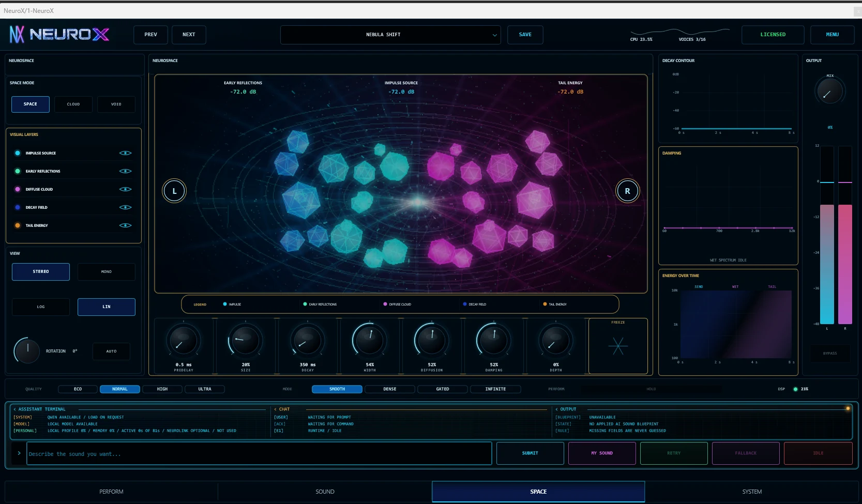862x504 pixels.
Task: Go to Next preset
Action: (189, 35)
